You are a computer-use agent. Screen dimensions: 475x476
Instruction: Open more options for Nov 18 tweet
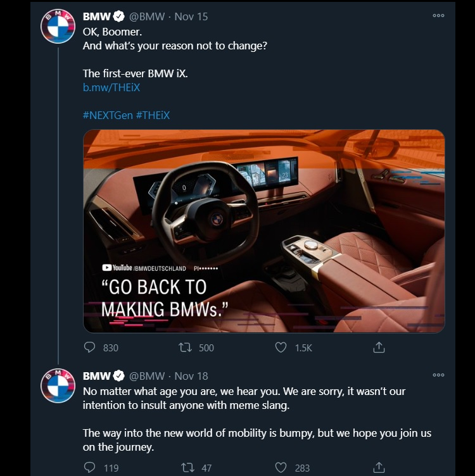pyautogui.click(x=438, y=375)
